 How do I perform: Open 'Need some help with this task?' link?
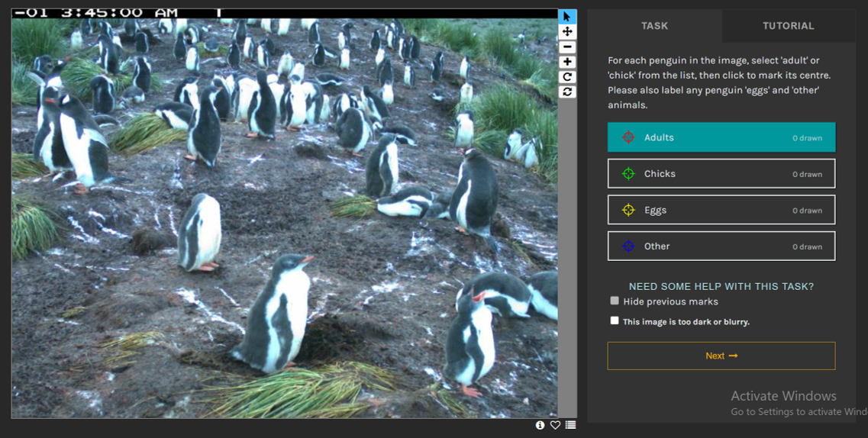(721, 287)
